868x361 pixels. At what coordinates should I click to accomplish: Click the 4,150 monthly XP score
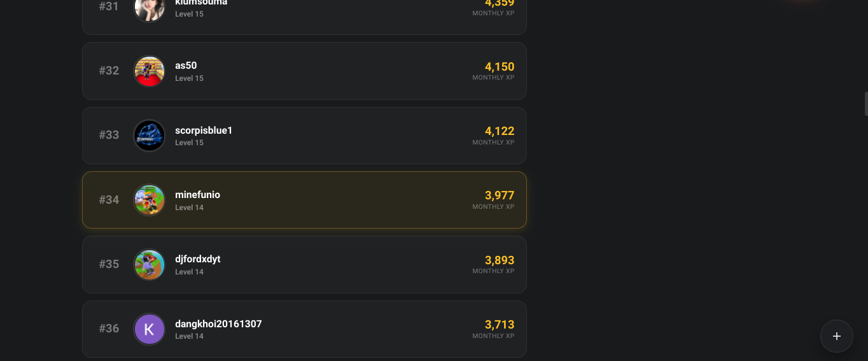click(x=499, y=67)
